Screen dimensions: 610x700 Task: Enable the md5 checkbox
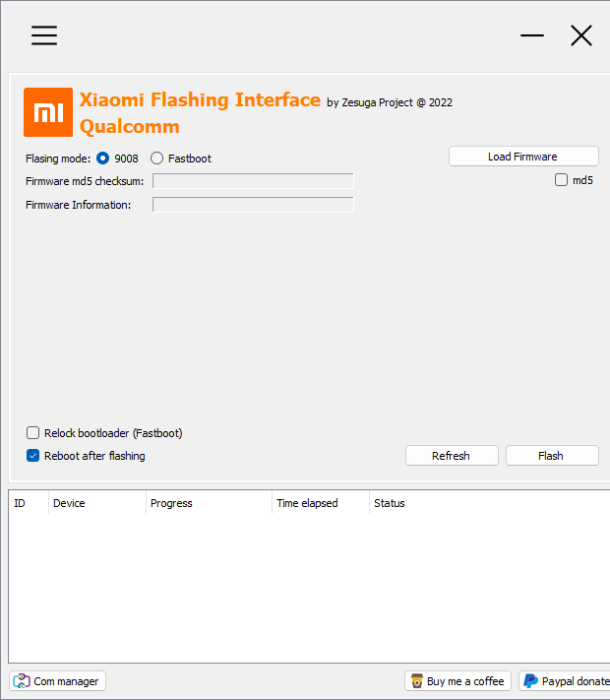tap(561, 180)
